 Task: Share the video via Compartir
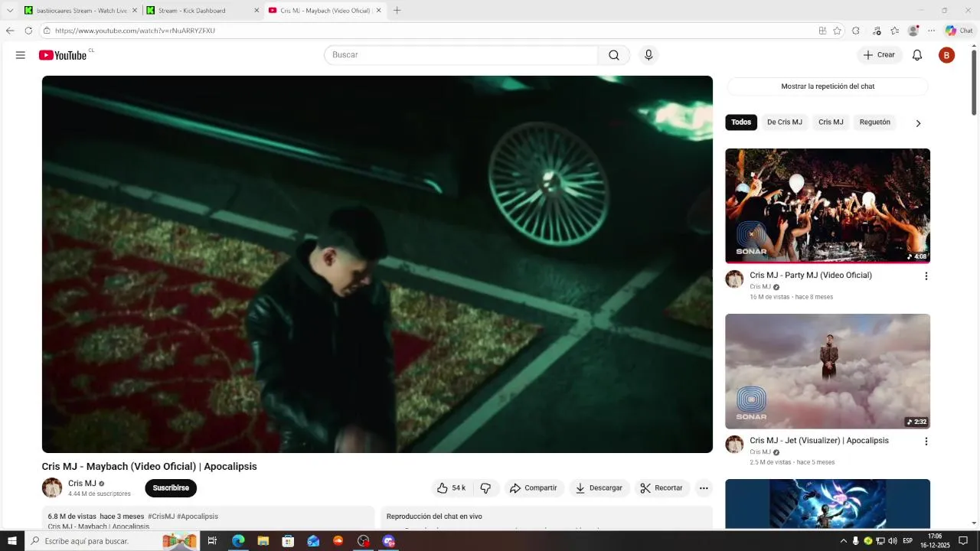click(534, 488)
